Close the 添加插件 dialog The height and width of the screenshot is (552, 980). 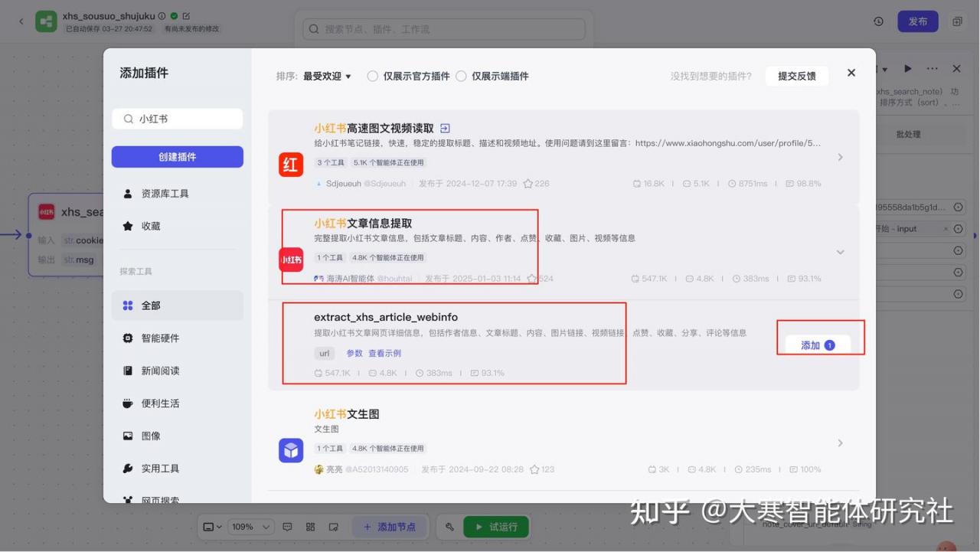click(851, 73)
